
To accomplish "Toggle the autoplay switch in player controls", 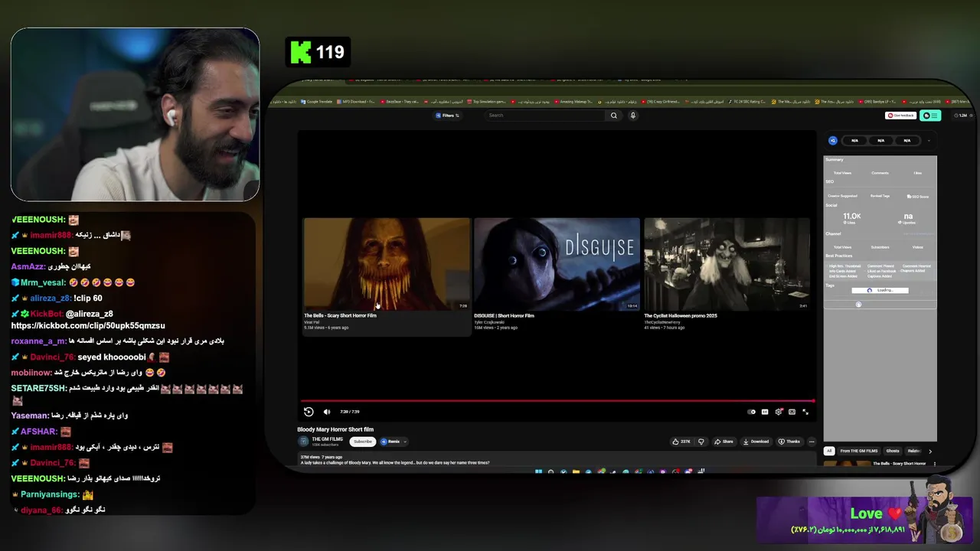I will click(751, 412).
